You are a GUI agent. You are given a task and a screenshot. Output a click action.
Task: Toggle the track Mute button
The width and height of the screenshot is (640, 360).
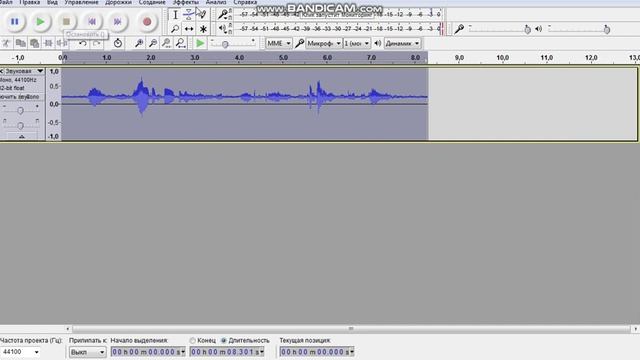tap(11, 97)
